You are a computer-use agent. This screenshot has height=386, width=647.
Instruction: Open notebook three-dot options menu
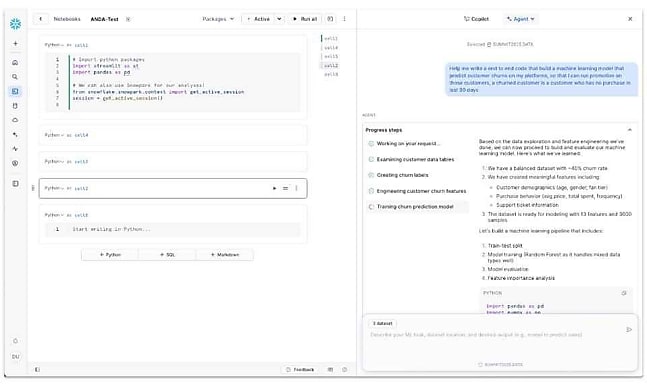(344, 19)
